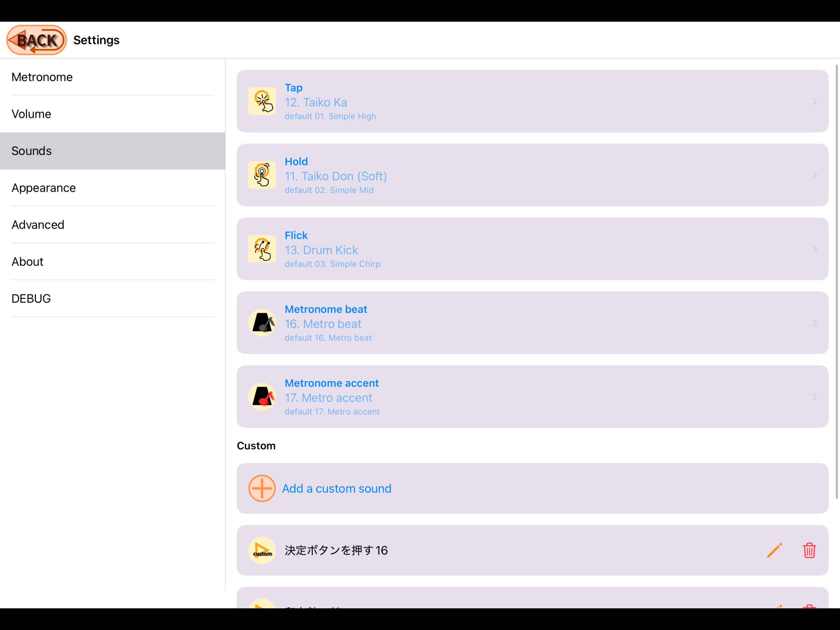
Task: Click default 01. Simple High text
Action: pos(330,116)
